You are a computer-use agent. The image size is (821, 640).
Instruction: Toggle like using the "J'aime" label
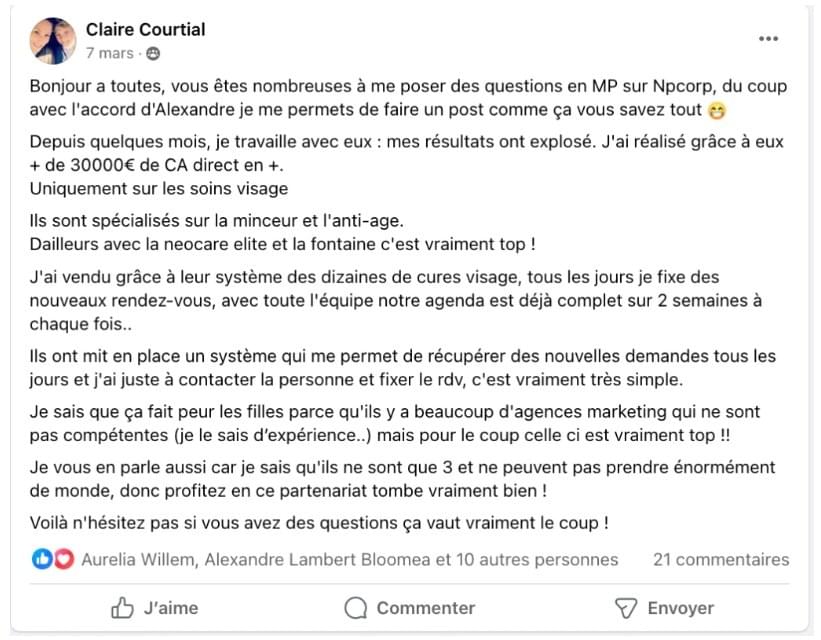point(171,607)
